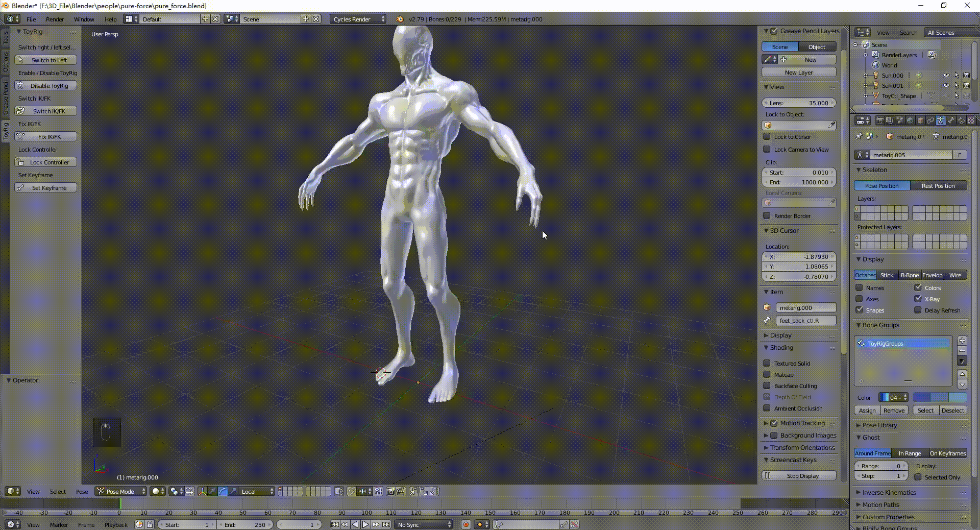The image size is (980, 530).
Task: Click the pin icon in properties header
Action: 859,136
